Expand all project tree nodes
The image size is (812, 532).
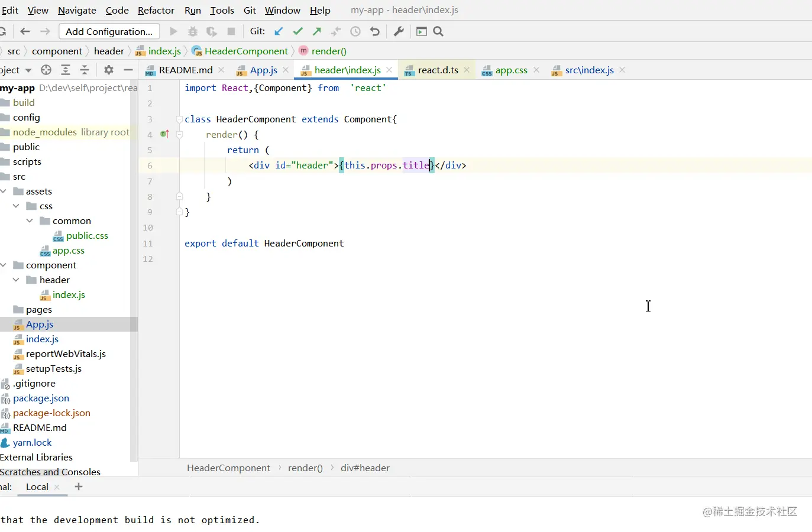click(x=66, y=70)
